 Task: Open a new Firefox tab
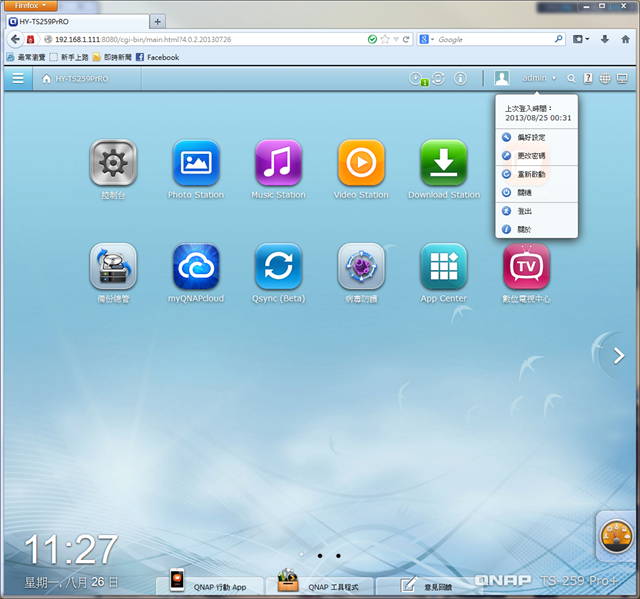point(158,22)
